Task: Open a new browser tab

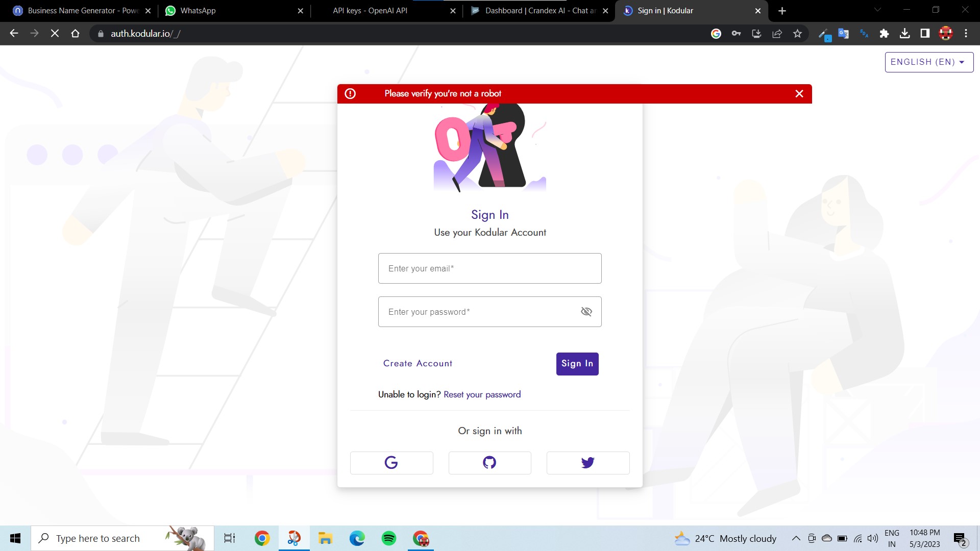Action: 782,11
